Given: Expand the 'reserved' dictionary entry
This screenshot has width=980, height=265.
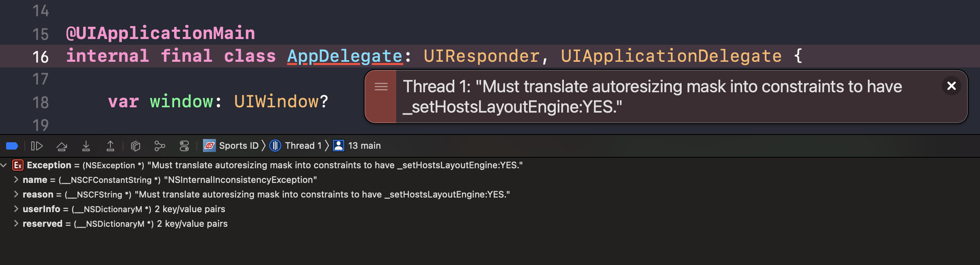Looking at the screenshot, I should pos(16,224).
